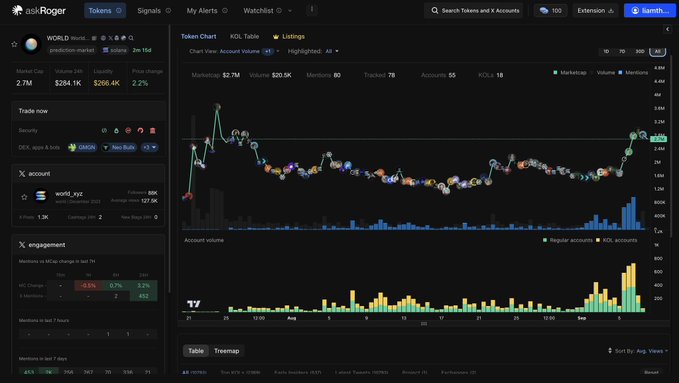Toggle the Regular accounts legend
The height and width of the screenshot is (383, 679).
tap(567, 240)
